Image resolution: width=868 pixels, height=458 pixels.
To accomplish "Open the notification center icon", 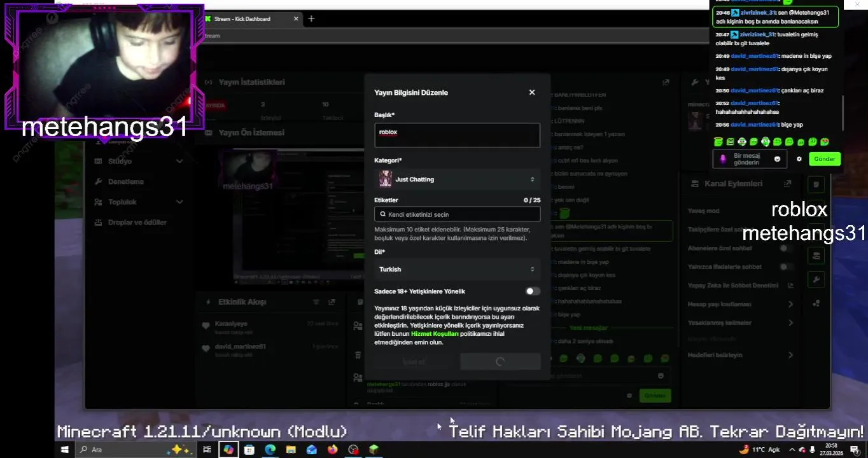I will (x=855, y=450).
